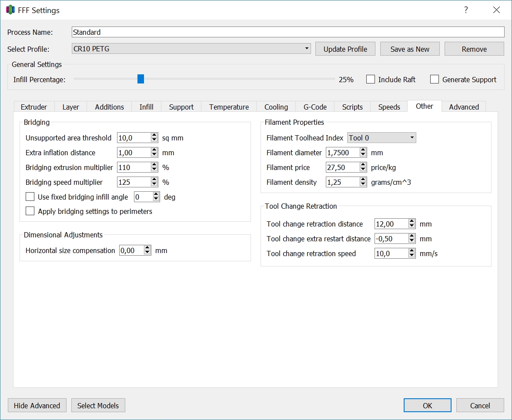Click the Remove profile button

pos(474,49)
